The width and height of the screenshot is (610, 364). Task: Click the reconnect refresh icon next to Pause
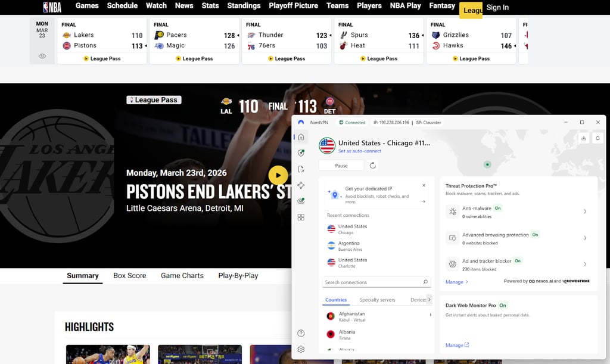pos(373,166)
